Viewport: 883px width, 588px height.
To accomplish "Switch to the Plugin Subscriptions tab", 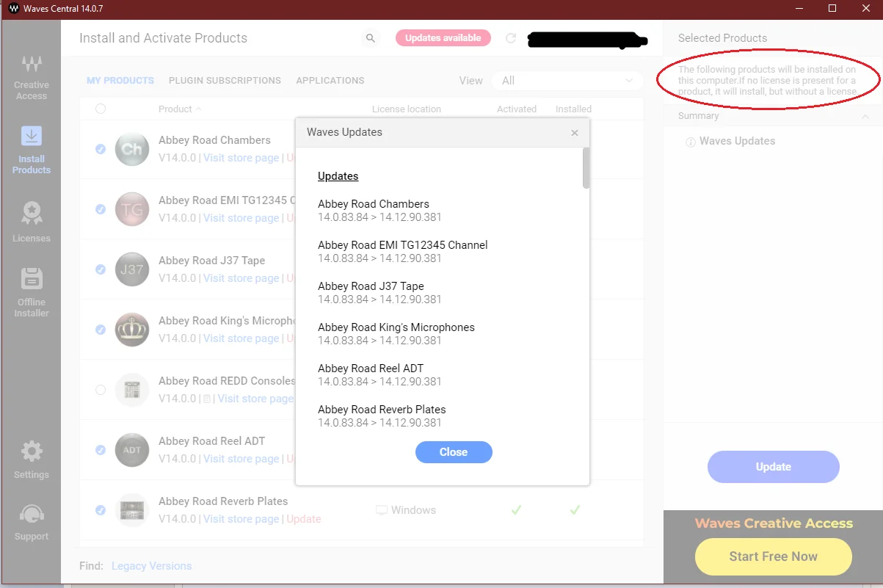I will 225,80.
